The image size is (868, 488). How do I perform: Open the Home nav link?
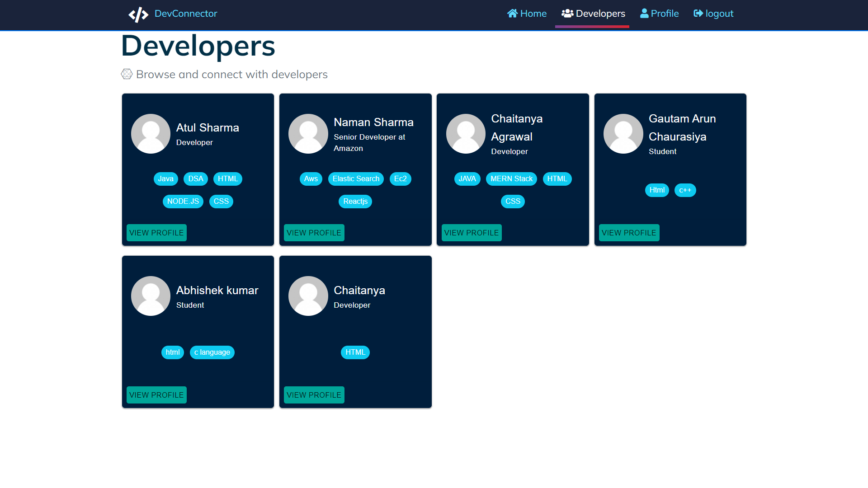click(x=533, y=14)
